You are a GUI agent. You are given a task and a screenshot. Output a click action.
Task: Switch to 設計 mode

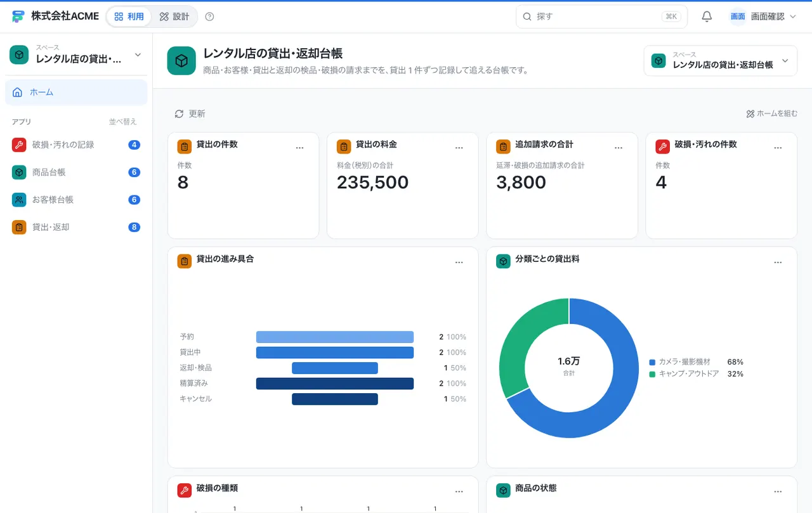pos(174,16)
